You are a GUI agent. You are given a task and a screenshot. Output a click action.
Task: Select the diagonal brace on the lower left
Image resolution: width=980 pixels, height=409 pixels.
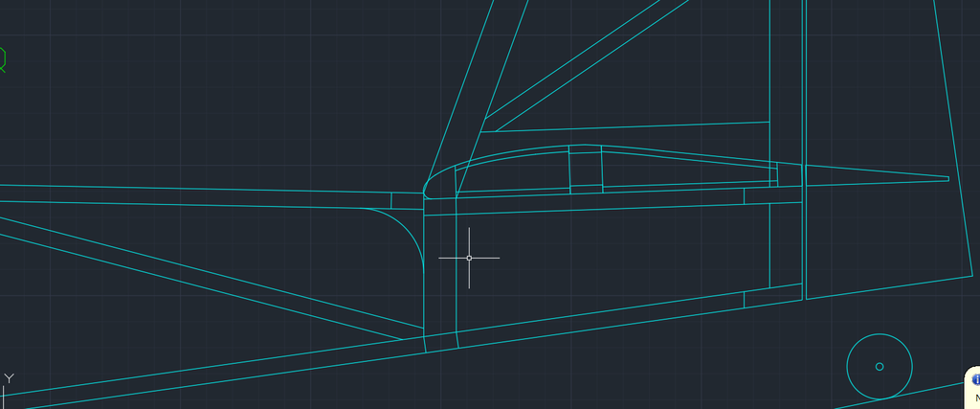click(191, 276)
